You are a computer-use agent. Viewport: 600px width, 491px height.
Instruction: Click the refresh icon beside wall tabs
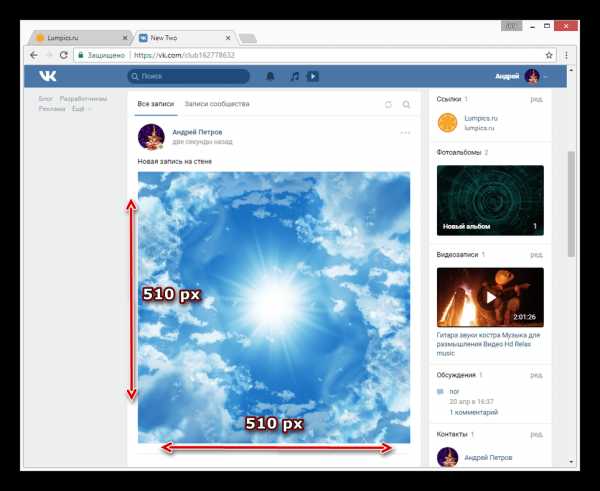388,104
